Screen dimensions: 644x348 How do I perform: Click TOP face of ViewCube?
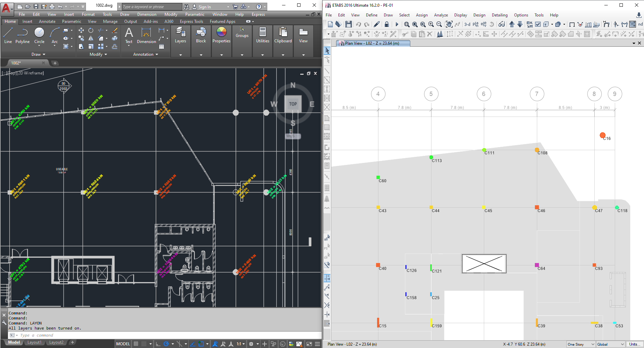pos(293,104)
